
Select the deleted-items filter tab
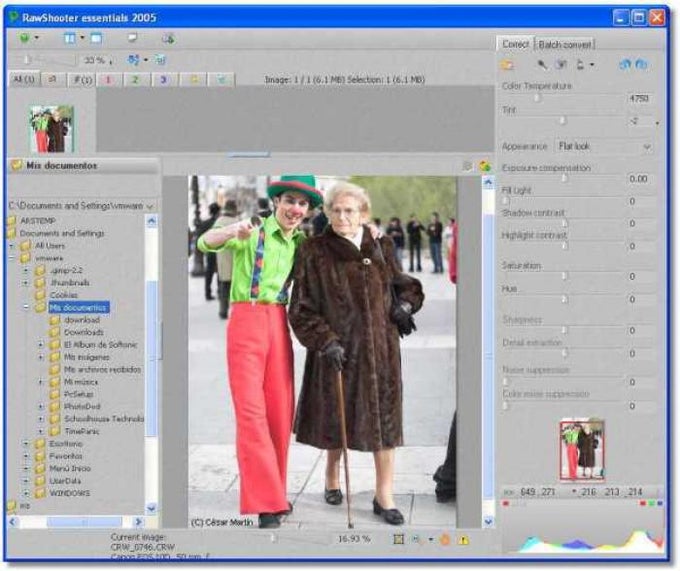[x=53, y=79]
